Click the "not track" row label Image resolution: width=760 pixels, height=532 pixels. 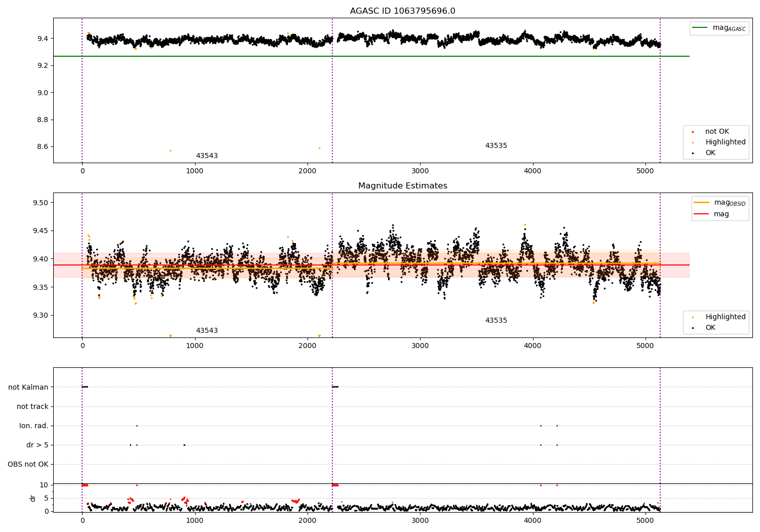click(x=32, y=407)
